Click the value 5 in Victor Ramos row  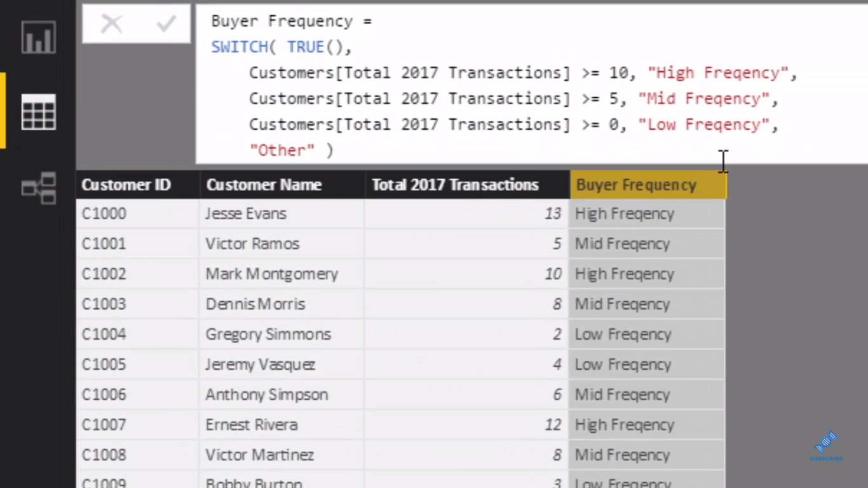click(x=557, y=244)
